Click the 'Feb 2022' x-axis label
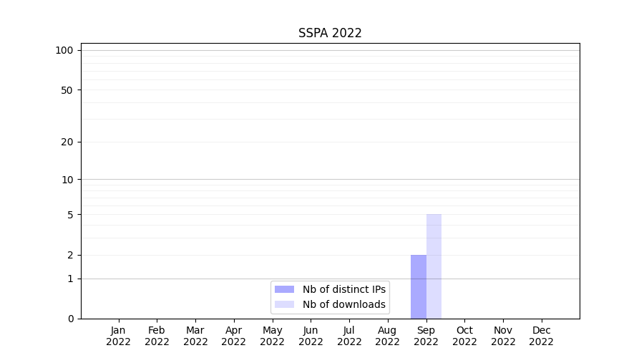 pos(157,336)
